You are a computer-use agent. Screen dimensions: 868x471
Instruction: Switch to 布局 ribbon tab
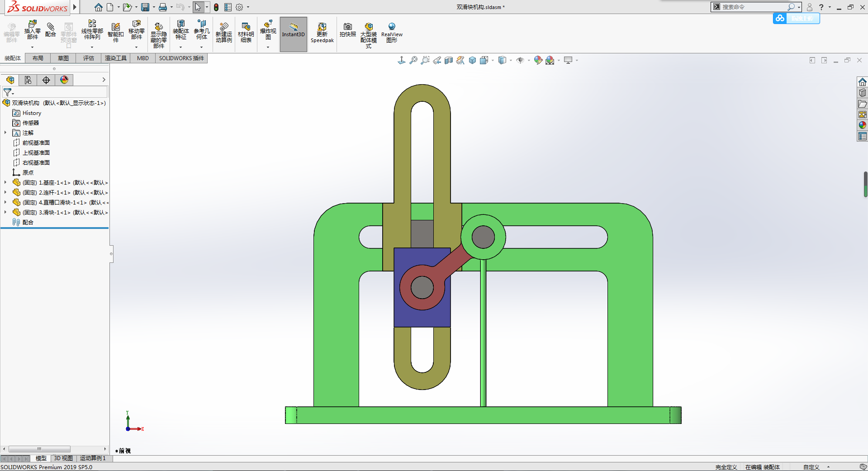coord(38,58)
